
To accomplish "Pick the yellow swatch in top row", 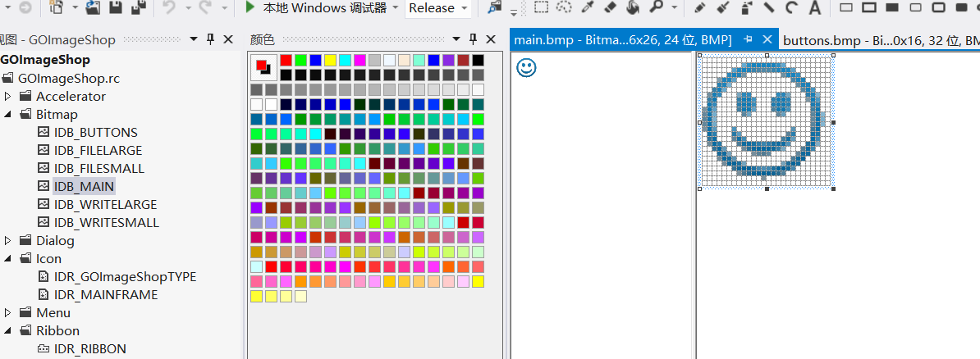I will click(x=330, y=60).
